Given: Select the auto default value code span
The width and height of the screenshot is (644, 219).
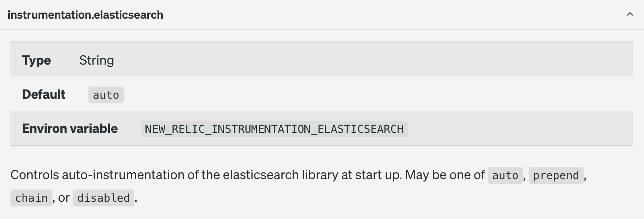Looking at the screenshot, I should point(106,94).
